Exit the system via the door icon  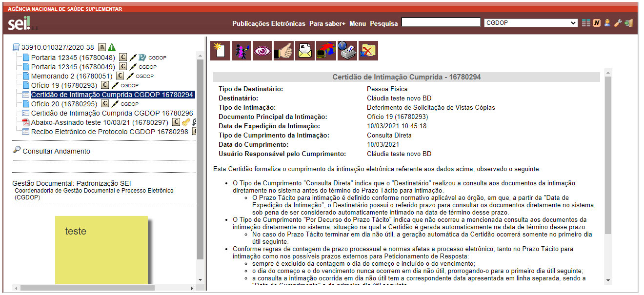[x=628, y=22]
